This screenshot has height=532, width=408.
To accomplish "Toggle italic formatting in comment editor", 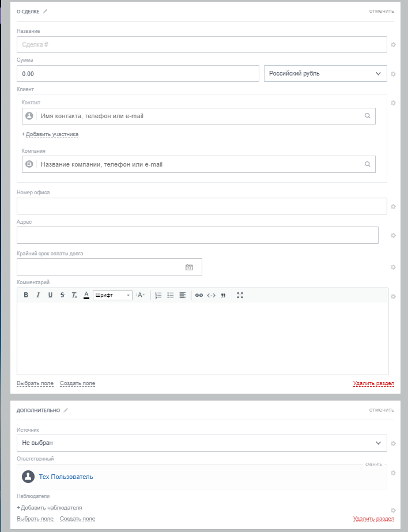I will pos(38,295).
